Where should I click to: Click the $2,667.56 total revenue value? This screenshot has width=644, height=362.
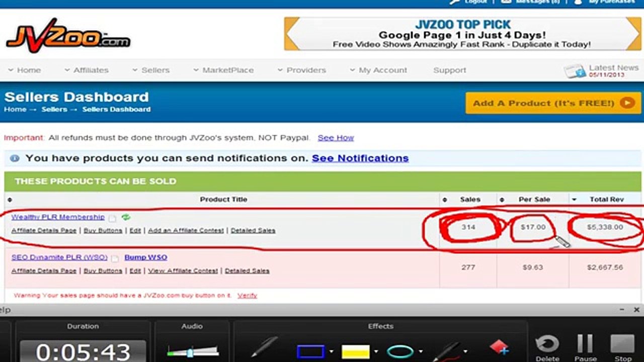605,267
